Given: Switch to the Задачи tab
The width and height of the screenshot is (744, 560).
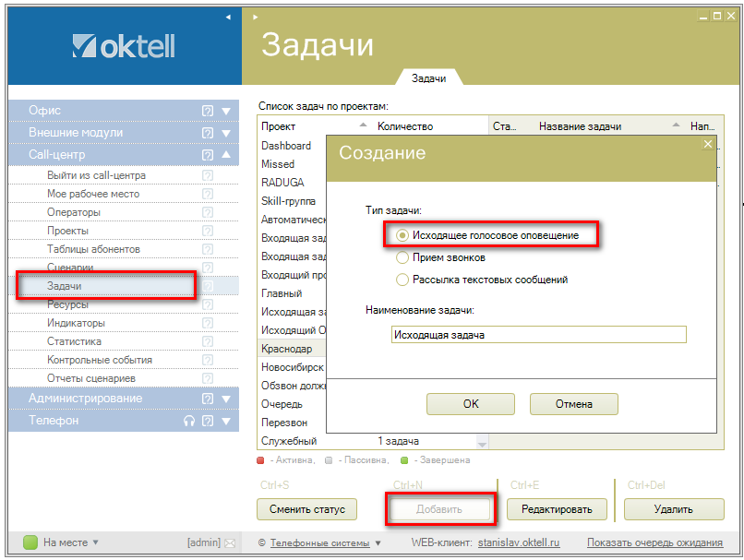Looking at the screenshot, I should [428, 78].
